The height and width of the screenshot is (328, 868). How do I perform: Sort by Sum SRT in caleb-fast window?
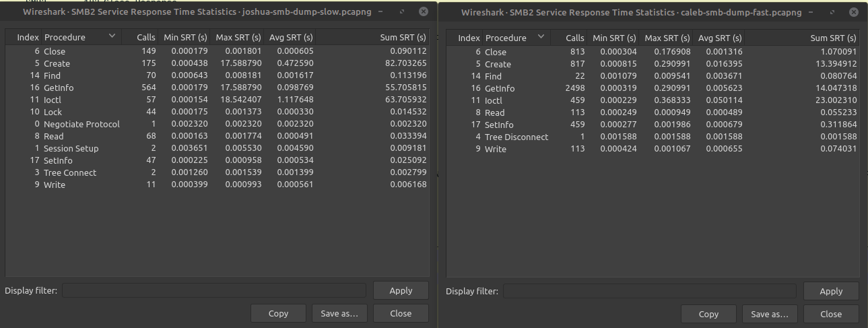[x=833, y=38]
